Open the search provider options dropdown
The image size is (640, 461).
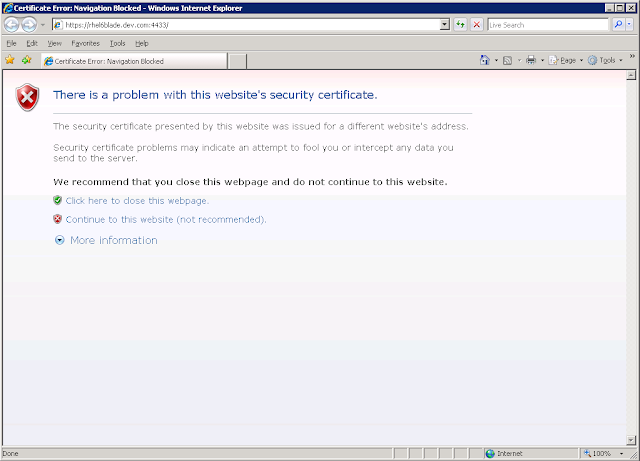tap(629, 24)
